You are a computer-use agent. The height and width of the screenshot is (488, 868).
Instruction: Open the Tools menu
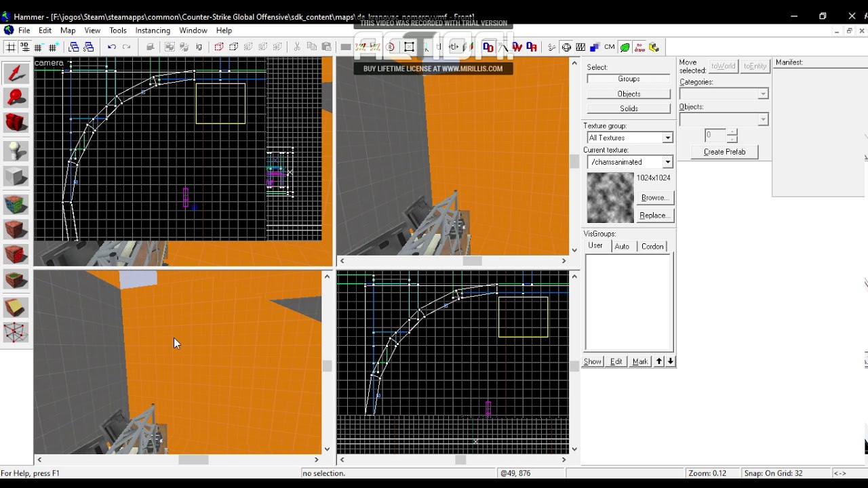pos(118,30)
